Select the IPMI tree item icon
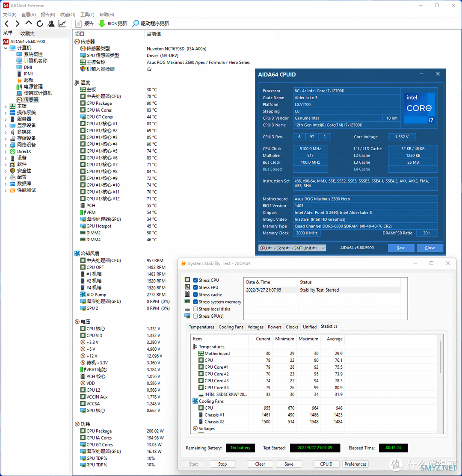The image size is (462, 476). (19, 74)
